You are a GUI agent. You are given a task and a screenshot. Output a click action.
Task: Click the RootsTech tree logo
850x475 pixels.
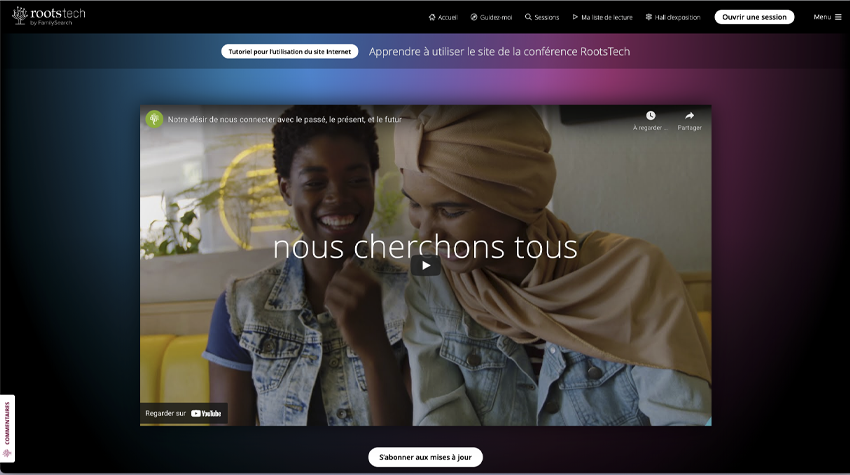[20, 15]
